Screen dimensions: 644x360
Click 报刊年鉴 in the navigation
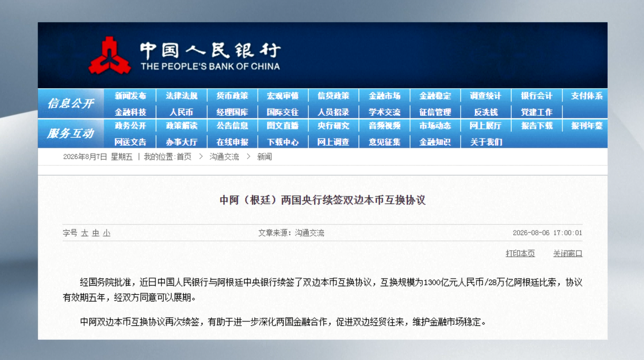click(x=587, y=126)
